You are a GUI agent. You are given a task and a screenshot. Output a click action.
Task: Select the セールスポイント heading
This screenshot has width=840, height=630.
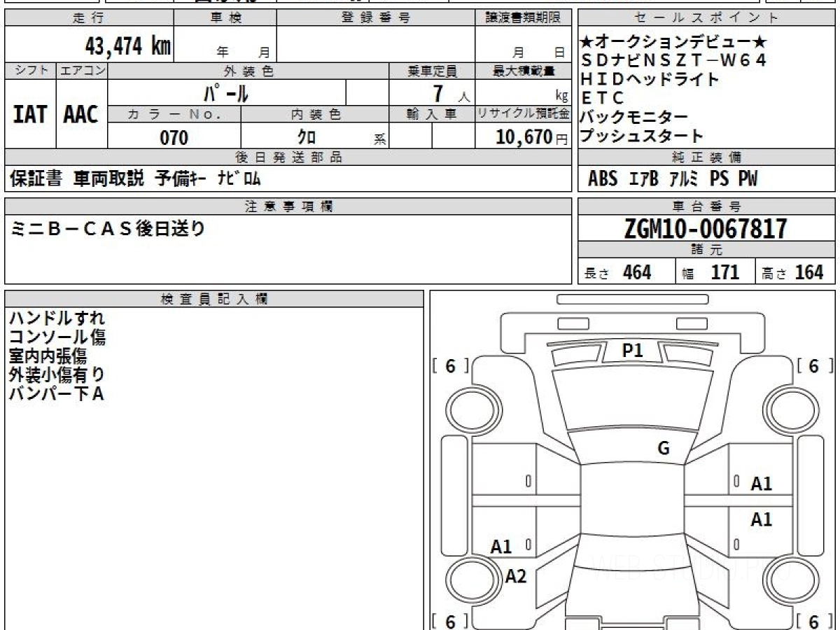click(x=707, y=18)
